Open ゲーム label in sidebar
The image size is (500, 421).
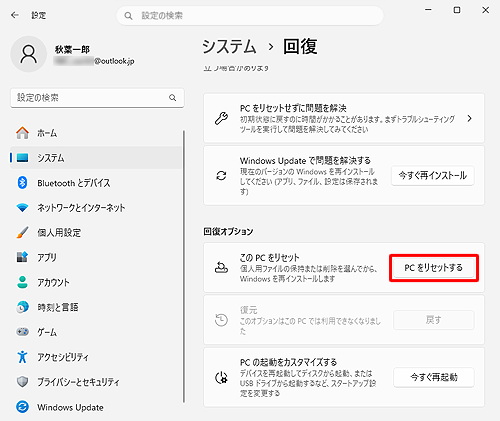[47, 332]
